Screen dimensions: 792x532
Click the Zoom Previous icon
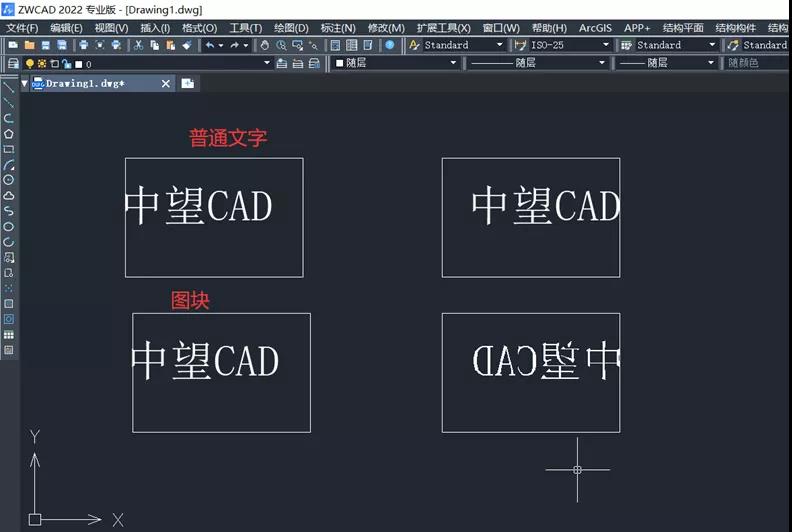(313, 45)
